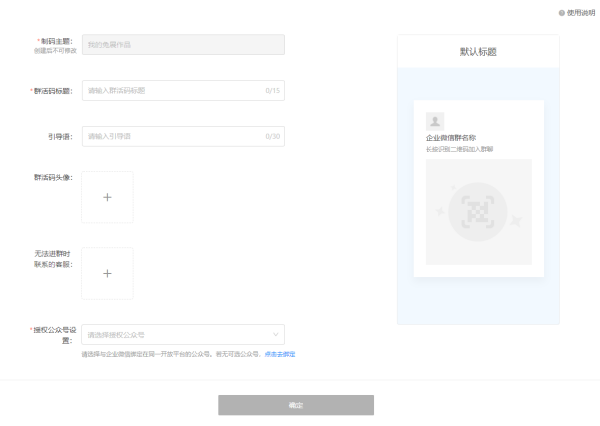Viewport: 600px width, 426px height.
Task: Click the 企业微信群名称 preview text
Action: pyautogui.click(x=451, y=138)
